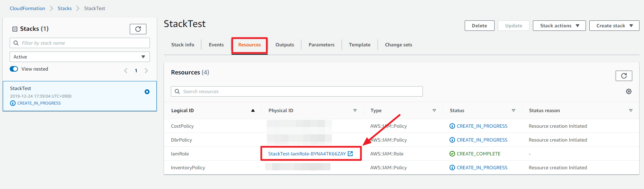
Task: Sort the Status column
Action: (x=514, y=110)
